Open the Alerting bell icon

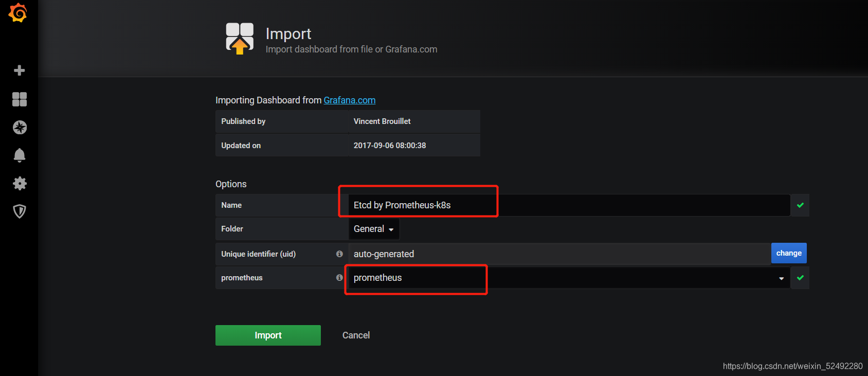(x=20, y=155)
